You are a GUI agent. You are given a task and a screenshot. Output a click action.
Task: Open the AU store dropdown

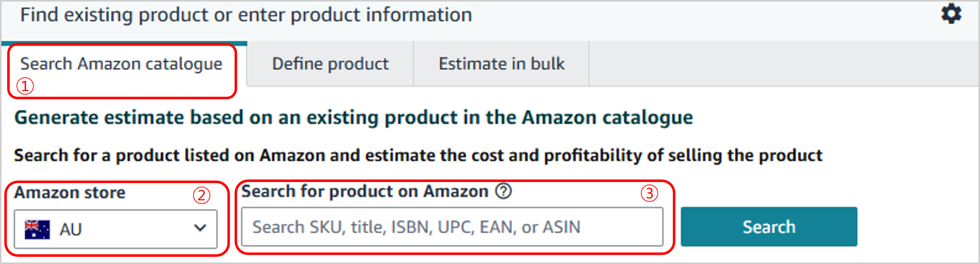coord(116,229)
